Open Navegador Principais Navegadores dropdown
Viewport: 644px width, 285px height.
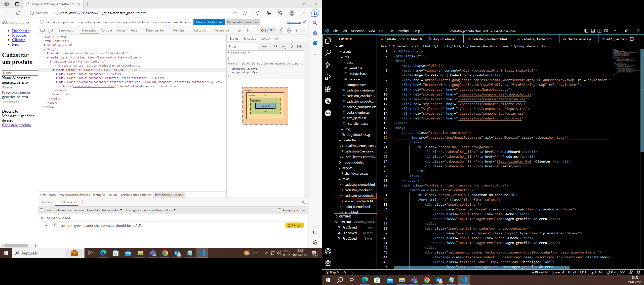151,210
